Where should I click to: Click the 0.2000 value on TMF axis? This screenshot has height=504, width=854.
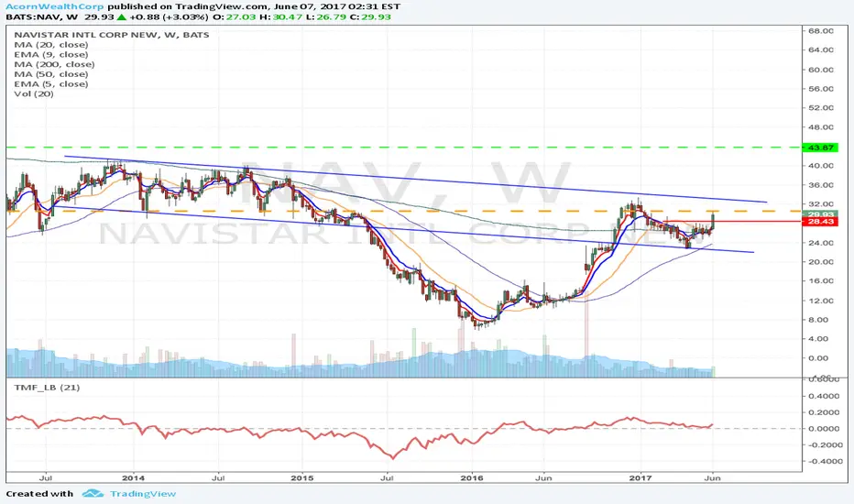click(x=823, y=412)
